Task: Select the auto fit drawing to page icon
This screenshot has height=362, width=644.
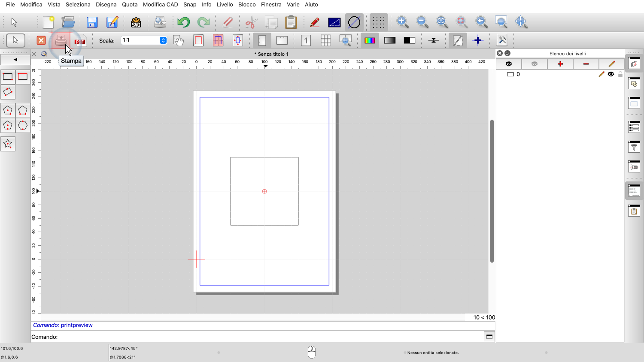Action: (237, 40)
